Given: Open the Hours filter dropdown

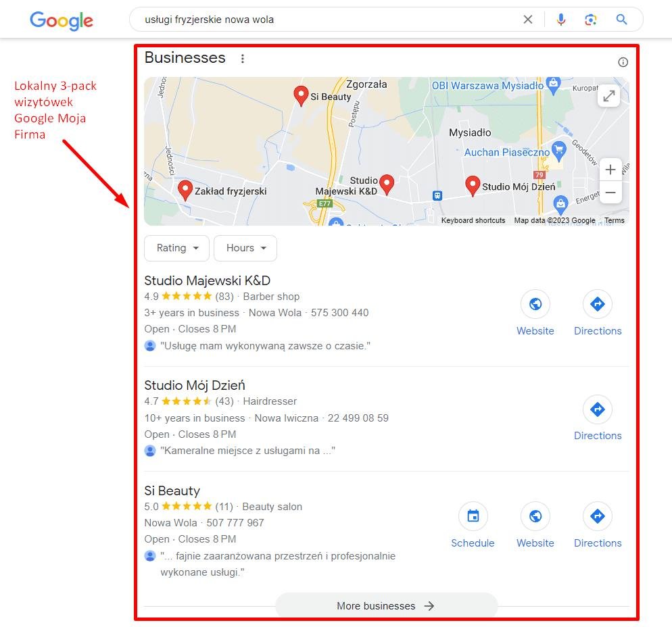Looking at the screenshot, I should (245, 248).
